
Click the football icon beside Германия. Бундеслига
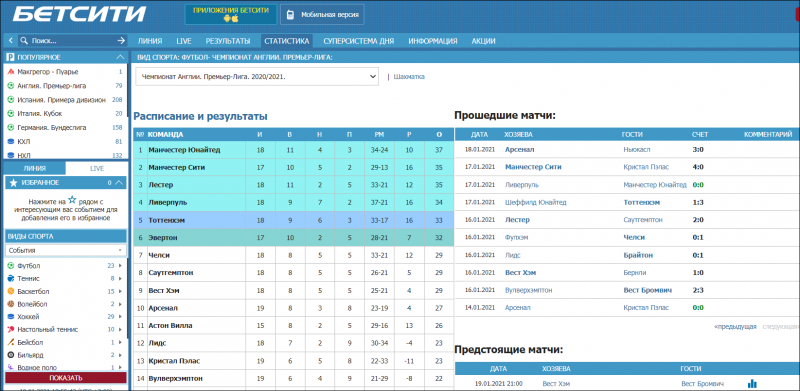tap(11, 127)
